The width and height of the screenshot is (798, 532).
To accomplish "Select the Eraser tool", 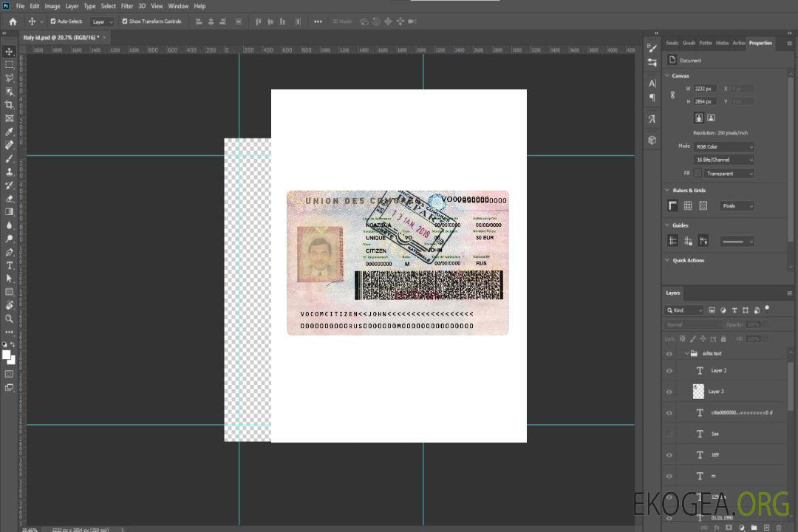I will pyautogui.click(x=10, y=198).
